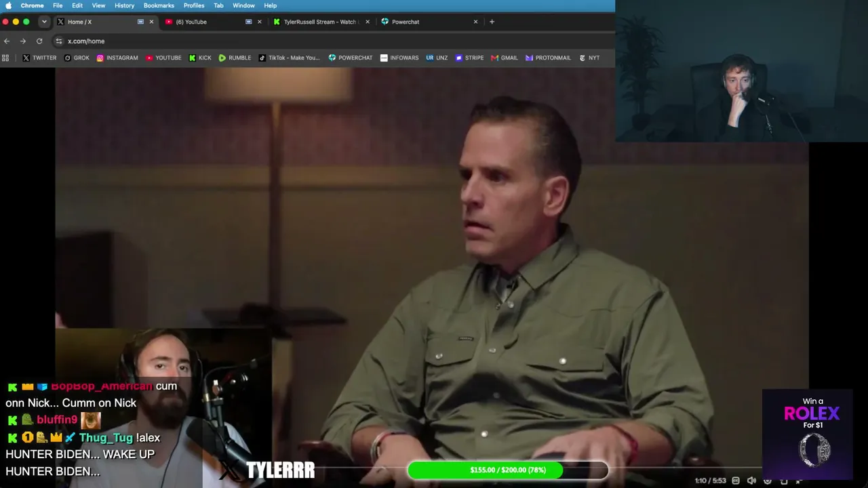Open the Chrome app menu
Image resolution: width=868 pixels, height=488 pixels.
(32, 5)
